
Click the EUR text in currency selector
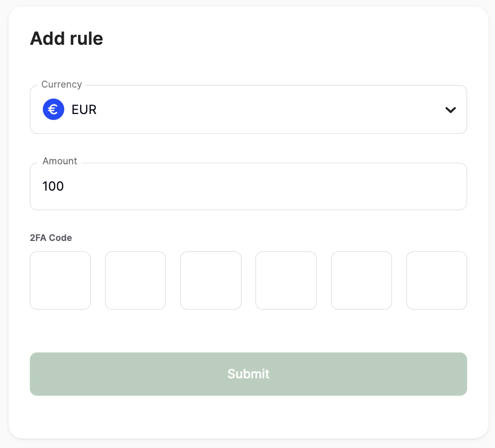click(84, 110)
